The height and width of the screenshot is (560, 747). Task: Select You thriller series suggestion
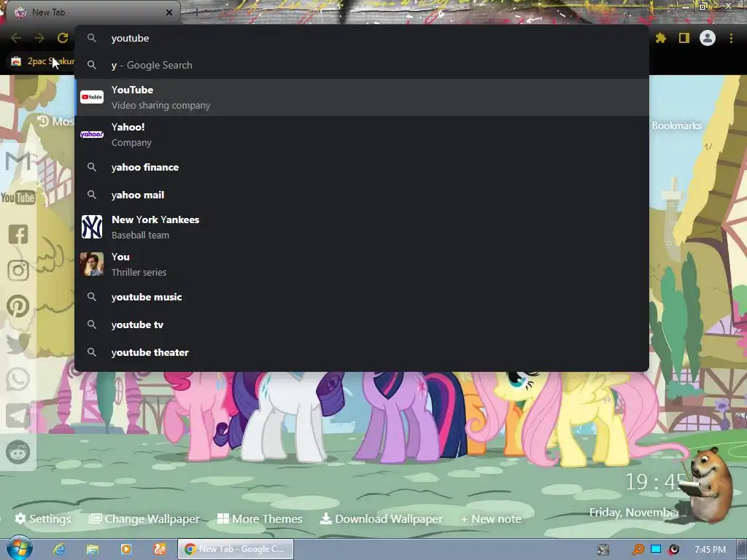point(362,264)
